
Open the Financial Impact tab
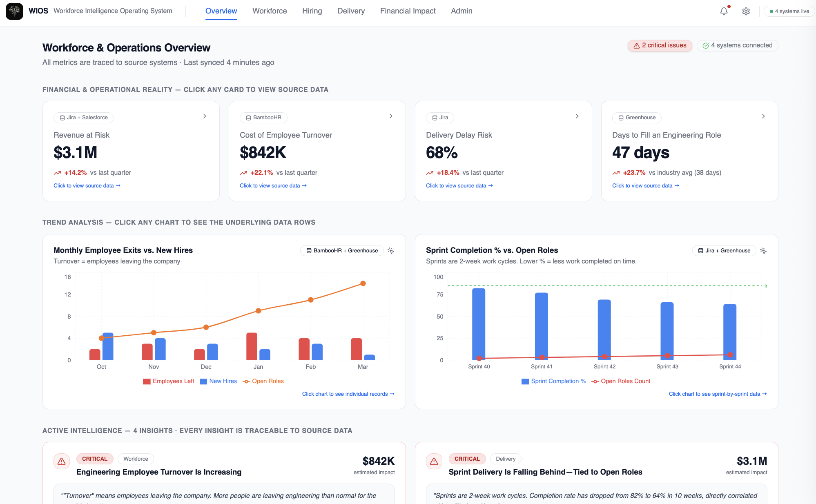(408, 11)
